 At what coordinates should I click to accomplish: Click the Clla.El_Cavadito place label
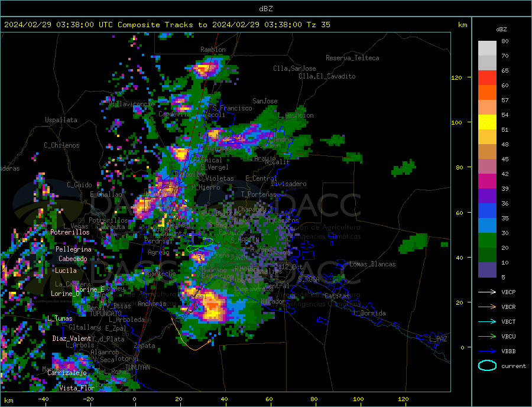click(327, 76)
